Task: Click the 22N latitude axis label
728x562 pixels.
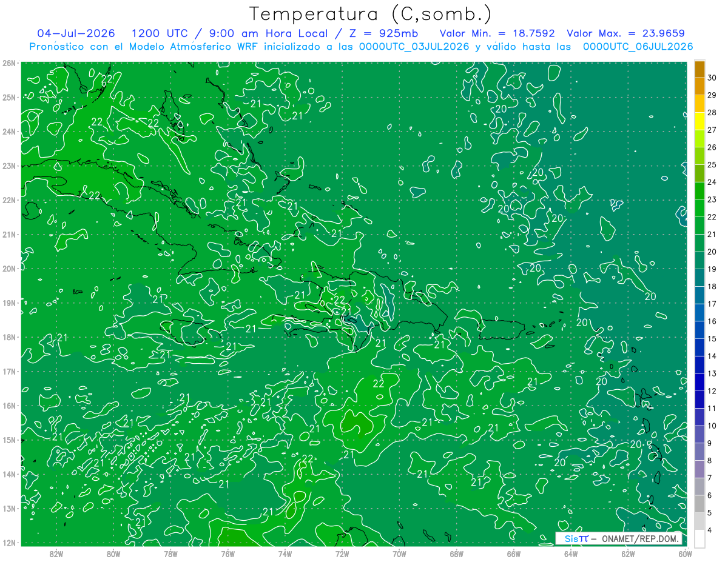Action: (10, 200)
